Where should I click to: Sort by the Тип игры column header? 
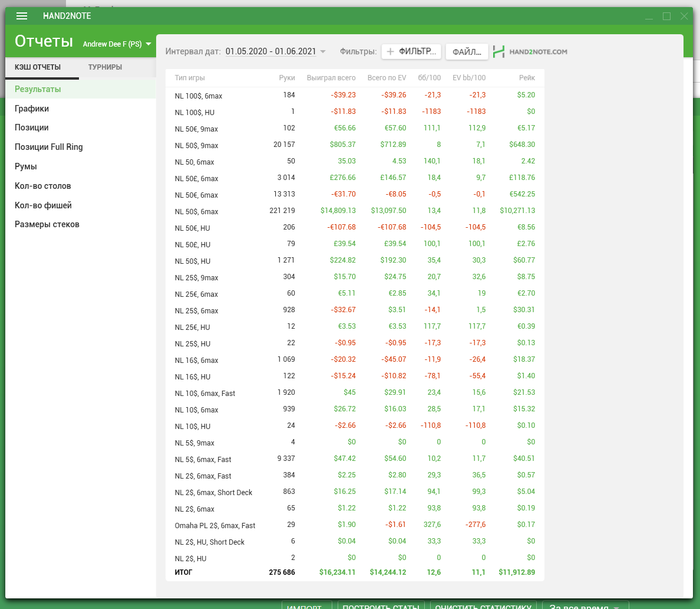point(190,78)
